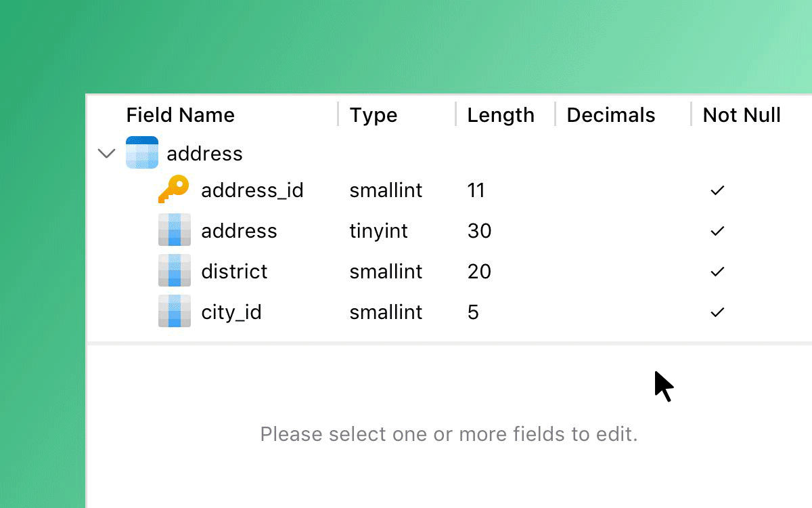Toggle Not Null checkmark for address_id

(x=717, y=190)
